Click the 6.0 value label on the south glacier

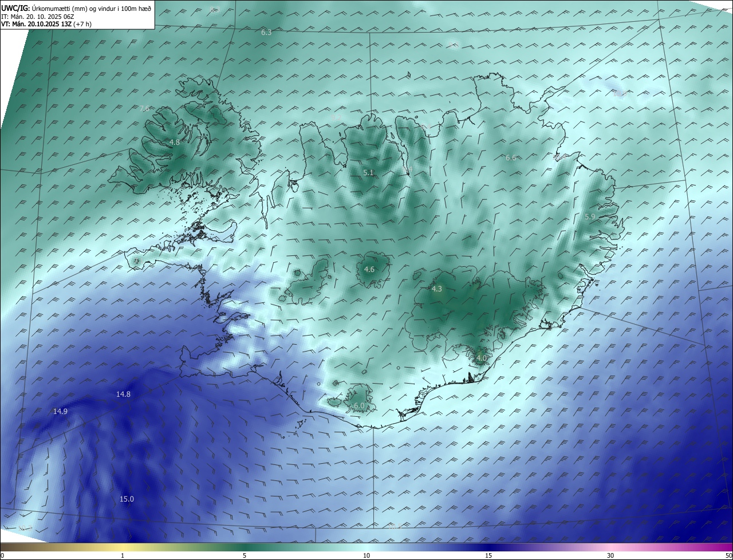coord(359,405)
